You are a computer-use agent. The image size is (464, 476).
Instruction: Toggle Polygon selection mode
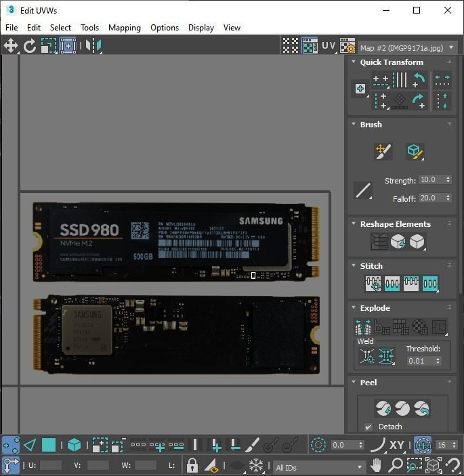point(49,445)
